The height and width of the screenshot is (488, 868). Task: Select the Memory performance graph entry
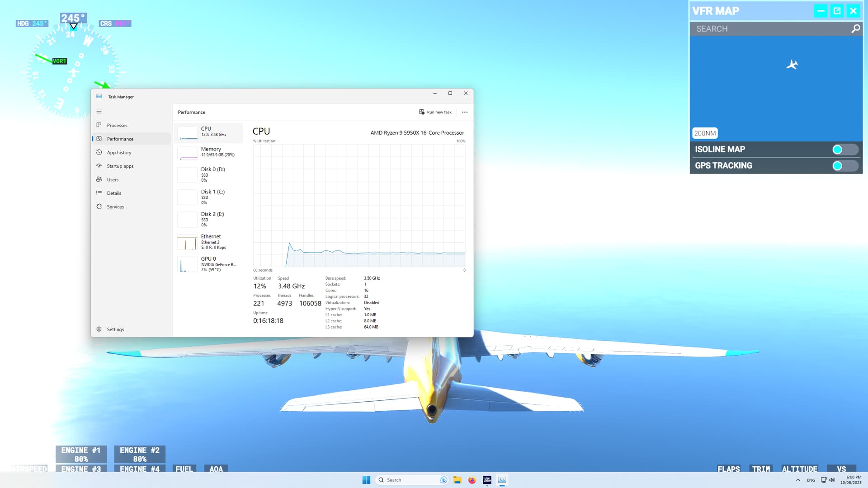tap(209, 152)
